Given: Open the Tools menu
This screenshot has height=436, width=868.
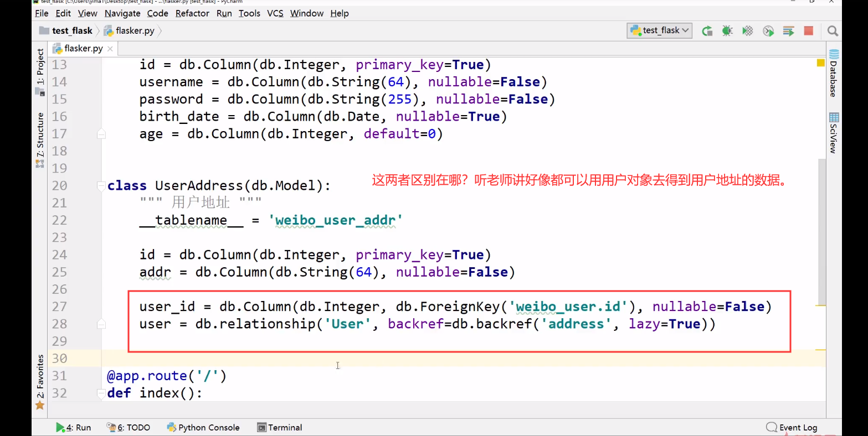Looking at the screenshot, I should [249, 13].
